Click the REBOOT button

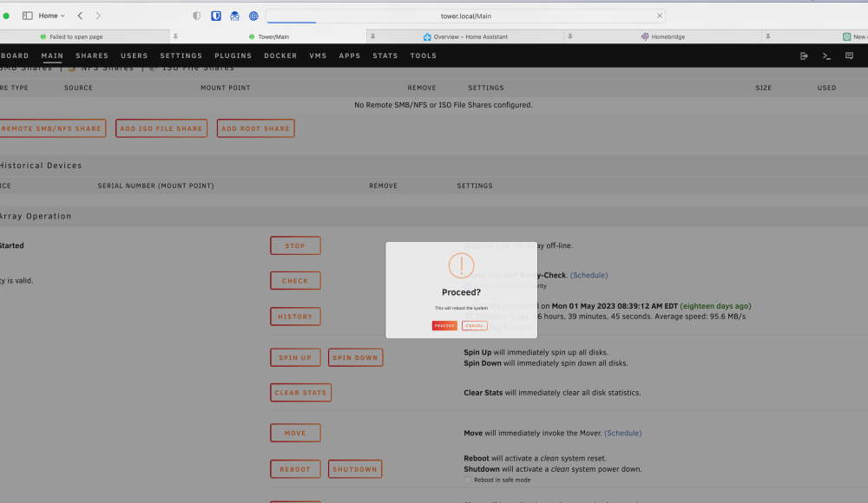click(x=295, y=469)
